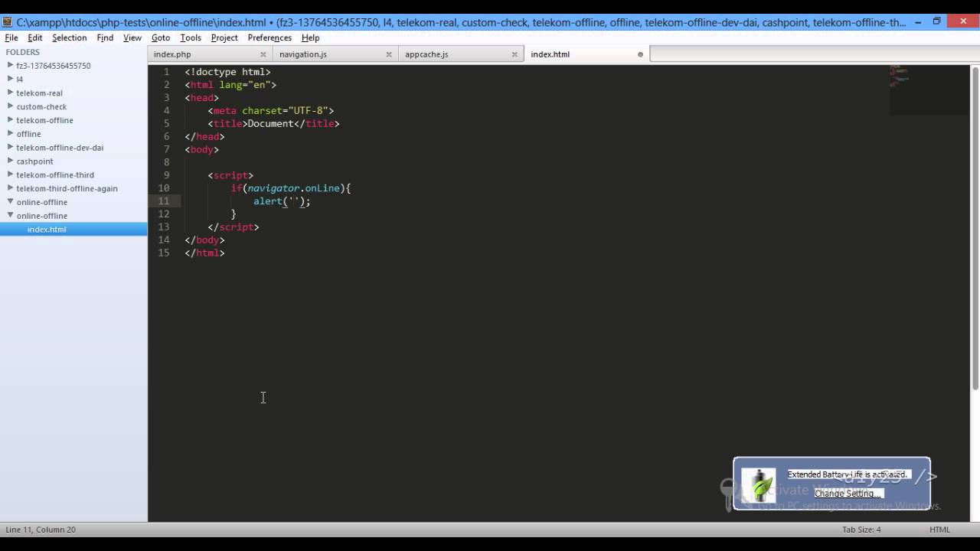Expand the telekom-offline-dev-dai folder
980x551 pixels.
point(10,147)
